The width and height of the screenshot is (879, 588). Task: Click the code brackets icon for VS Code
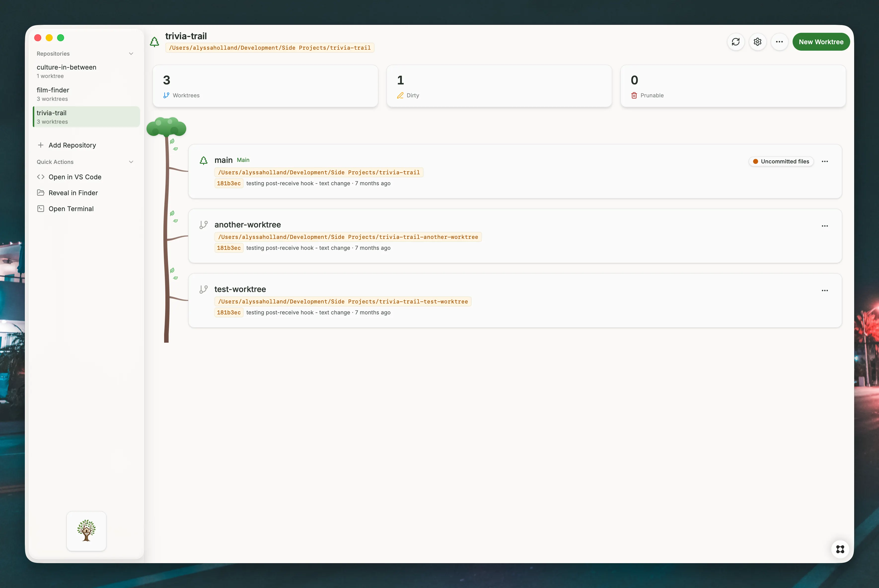pyautogui.click(x=40, y=177)
